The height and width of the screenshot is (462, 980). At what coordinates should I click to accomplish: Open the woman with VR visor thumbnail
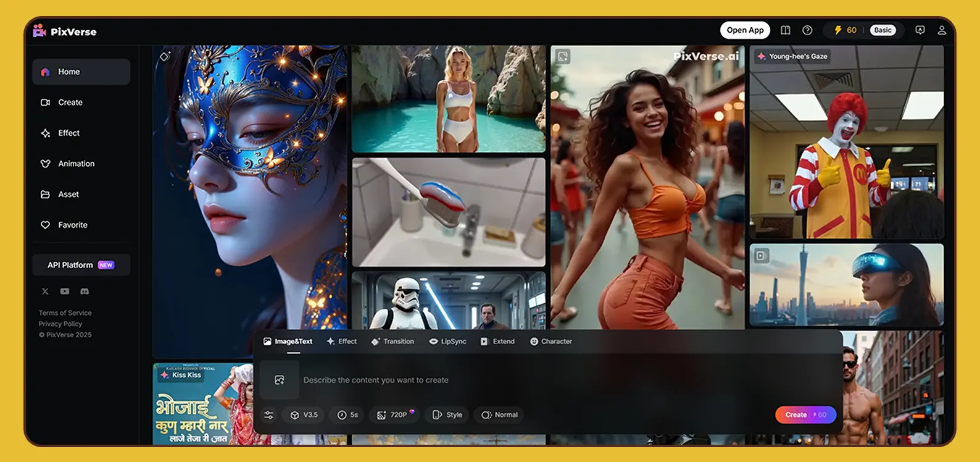pos(847,285)
